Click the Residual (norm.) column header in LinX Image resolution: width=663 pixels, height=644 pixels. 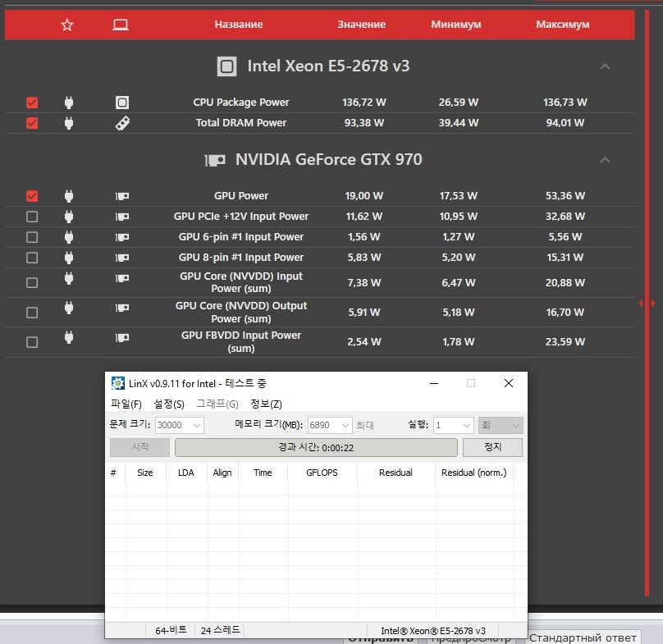tap(474, 473)
